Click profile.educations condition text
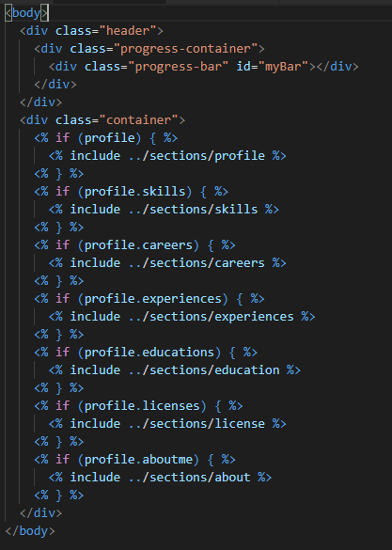 149,353
